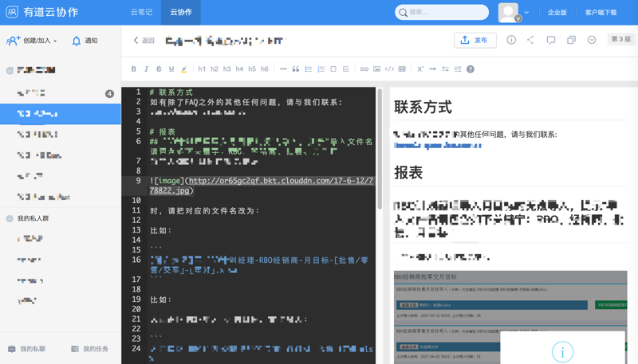638x364 pixels.
Task: Insert a hyperlink via the link icon
Action: [x=364, y=69]
